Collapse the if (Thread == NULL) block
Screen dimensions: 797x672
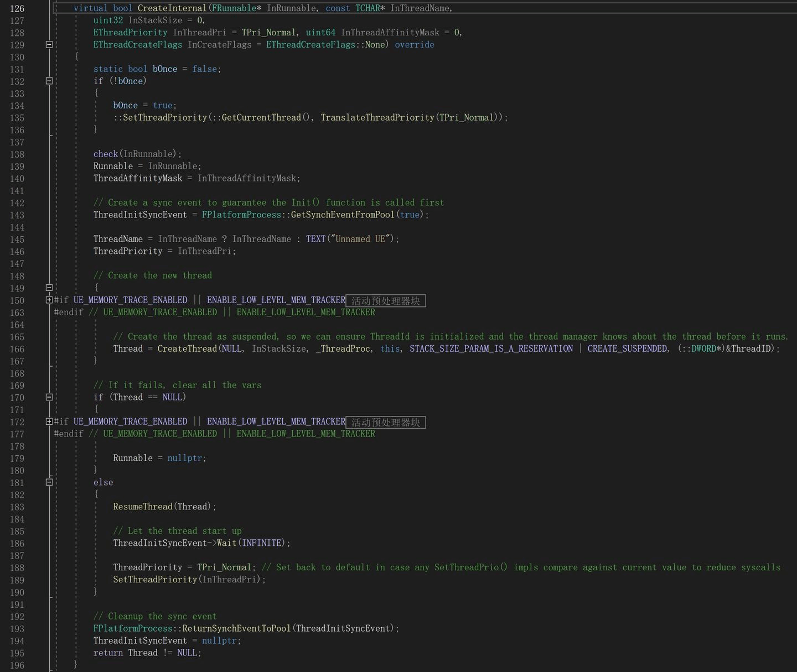point(49,398)
